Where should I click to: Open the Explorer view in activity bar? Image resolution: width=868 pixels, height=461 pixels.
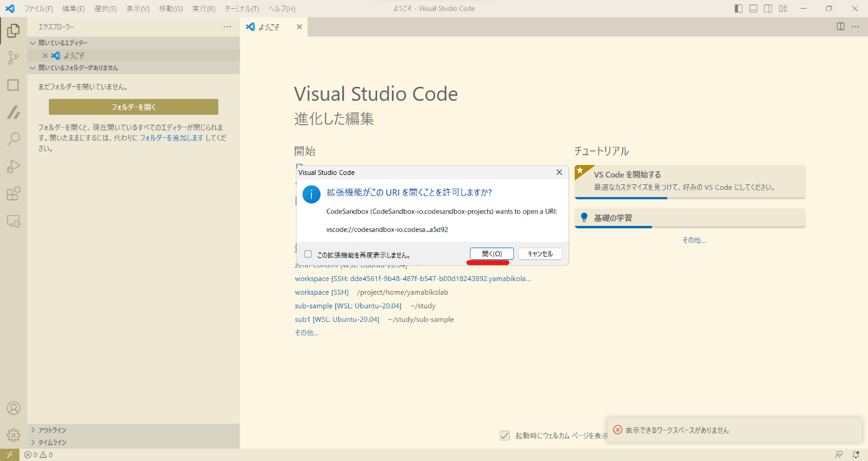point(13,30)
